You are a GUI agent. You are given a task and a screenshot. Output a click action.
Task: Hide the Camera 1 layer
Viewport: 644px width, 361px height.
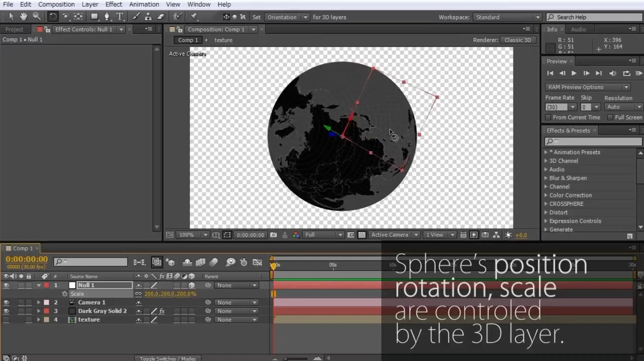[6, 302]
